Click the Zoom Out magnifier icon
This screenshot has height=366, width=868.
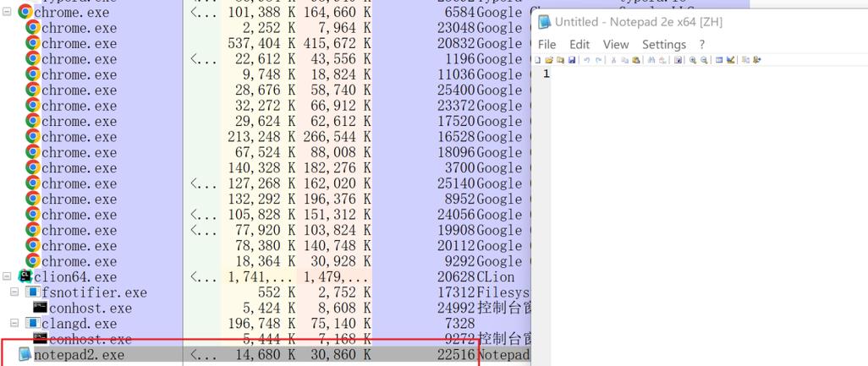click(704, 60)
